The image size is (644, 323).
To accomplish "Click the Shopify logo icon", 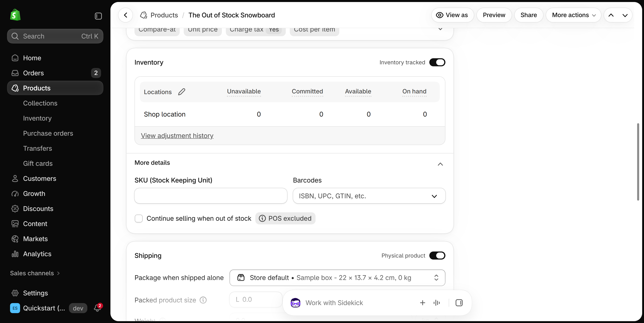I will [15, 15].
